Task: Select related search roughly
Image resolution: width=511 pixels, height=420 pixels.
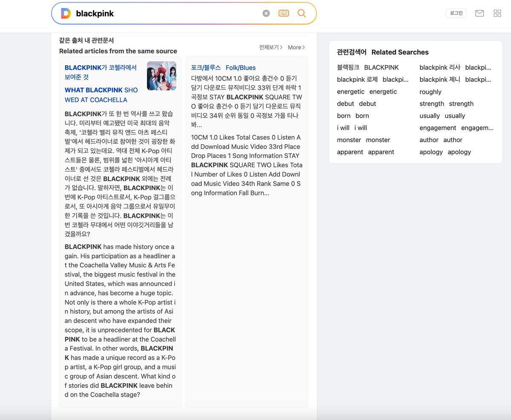Action: [x=431, y=92]
